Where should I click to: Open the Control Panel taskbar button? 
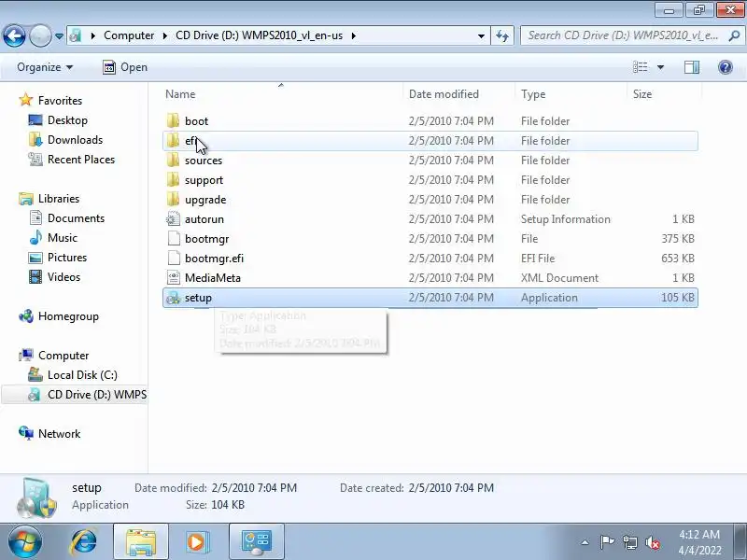(256, 542)
